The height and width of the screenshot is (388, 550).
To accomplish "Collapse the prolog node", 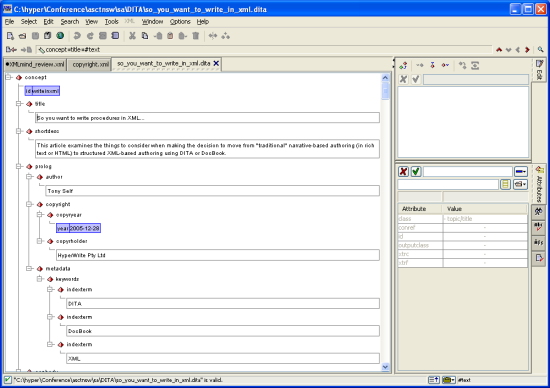I will tap(19, 166).
